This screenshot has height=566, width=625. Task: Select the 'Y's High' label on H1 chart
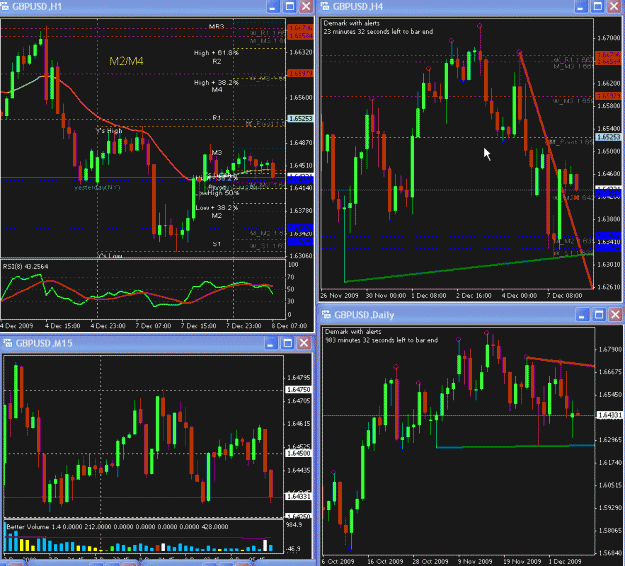click(109, 131)
